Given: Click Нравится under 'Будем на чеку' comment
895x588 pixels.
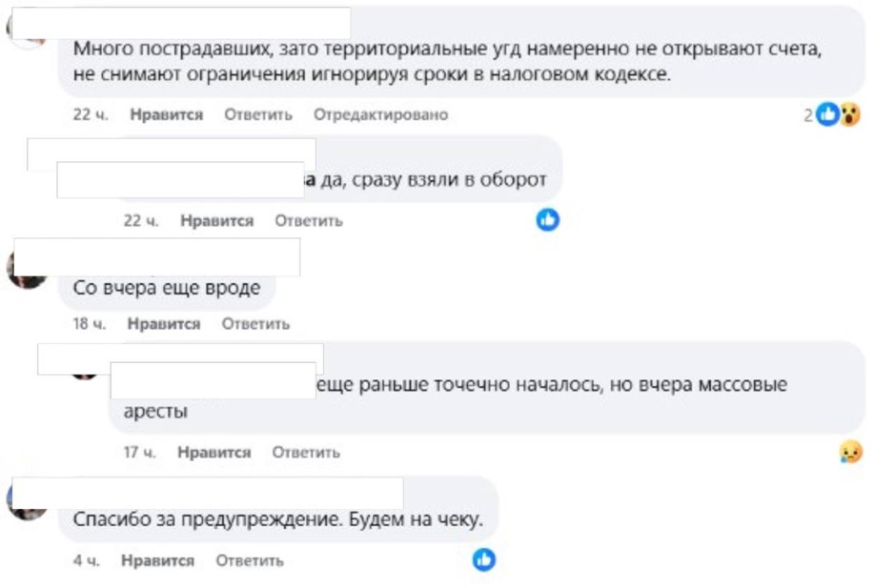Looking at the screenshot, I should pyautogui.click(x=157, y=561).
